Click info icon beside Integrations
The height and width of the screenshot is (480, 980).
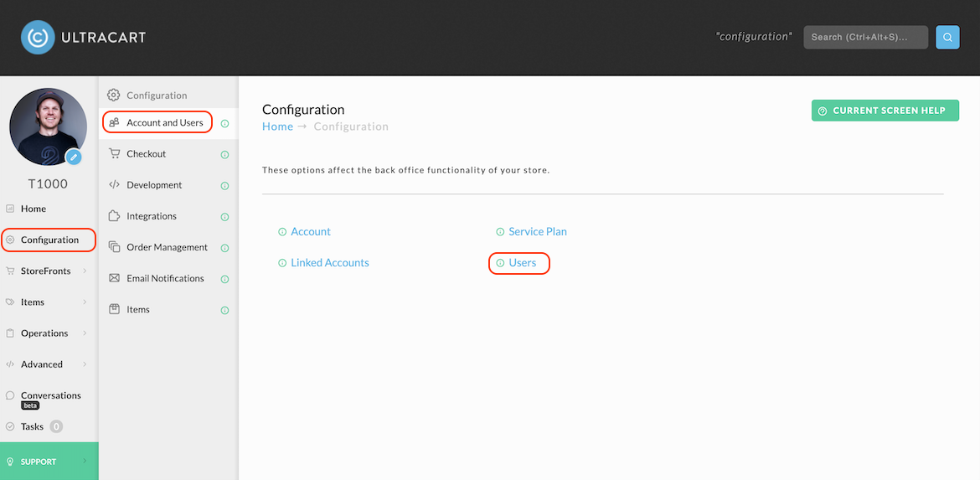click(225, 217)
